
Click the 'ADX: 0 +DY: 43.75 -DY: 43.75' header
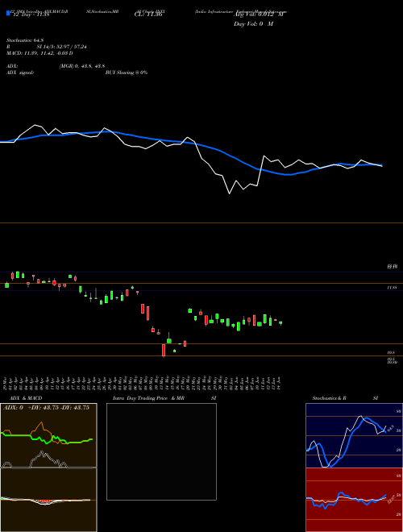46,408
